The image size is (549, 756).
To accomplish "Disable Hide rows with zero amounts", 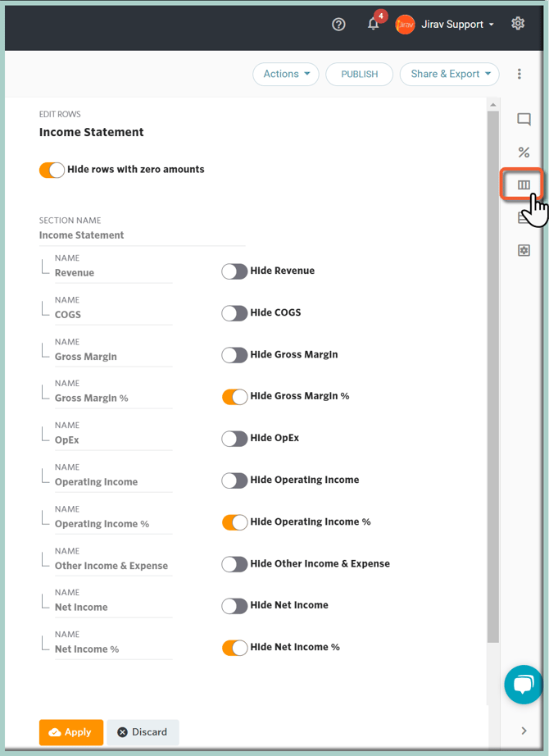I will coord(52,170).
